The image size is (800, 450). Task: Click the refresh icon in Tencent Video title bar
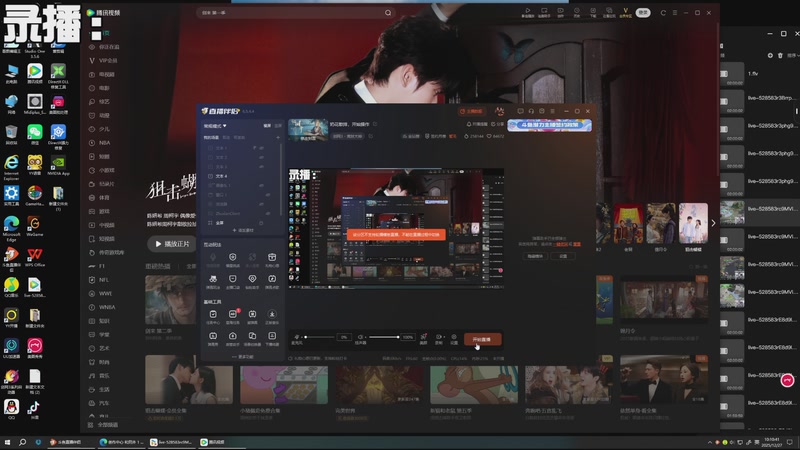coord(663,13)
